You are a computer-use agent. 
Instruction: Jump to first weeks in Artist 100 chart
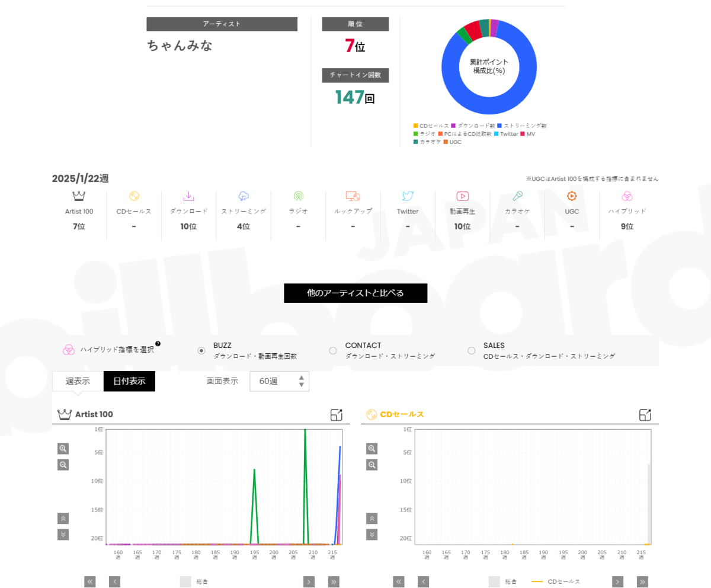point(90,581)
